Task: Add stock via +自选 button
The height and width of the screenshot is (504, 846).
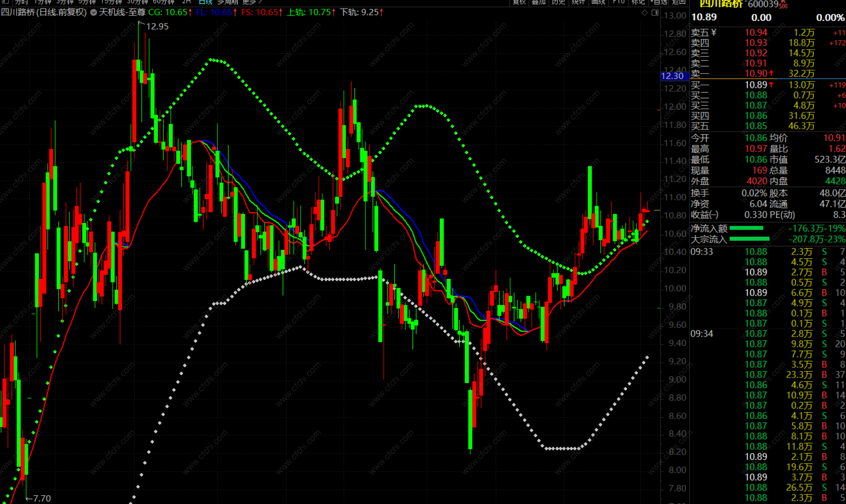Action: coord(659,2)
